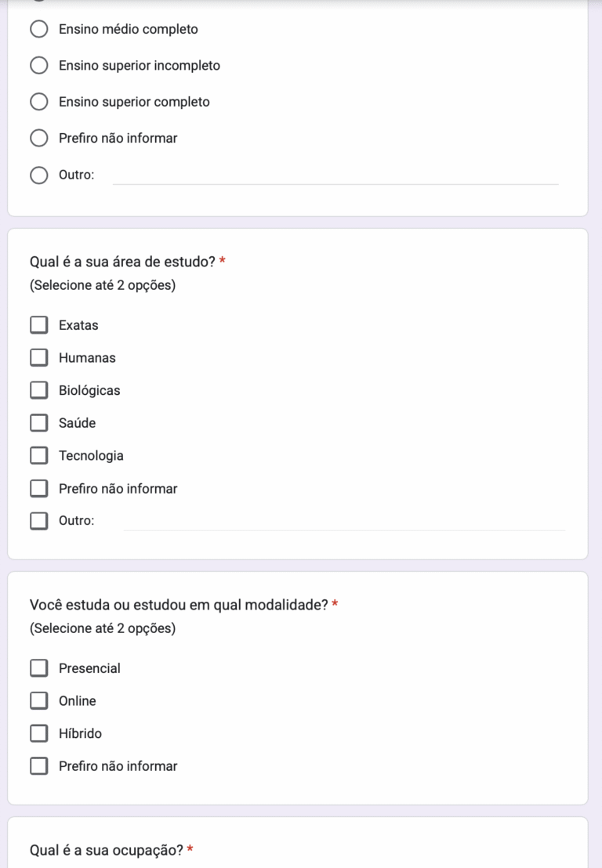Check the Saúde option
This screenshot has height=868, width=602.
click(38, 423)
